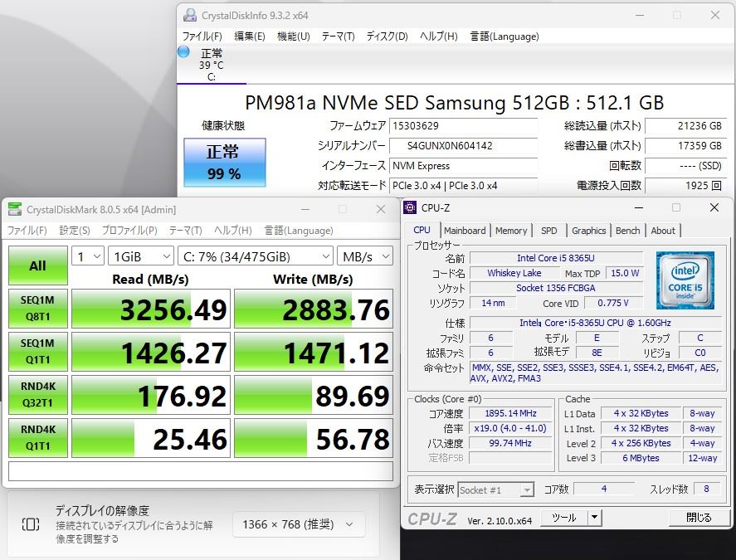This screenshot has width=736, height=560.
Task: Switch to the SPD tab in CPU-Z
Action: [548, 231]
